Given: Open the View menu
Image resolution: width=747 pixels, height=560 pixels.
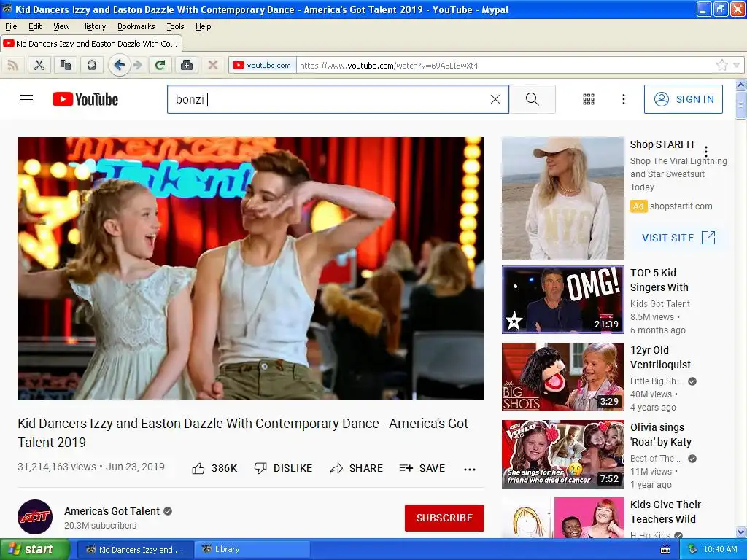Looking at the screenshot, I should click(61, 26).
